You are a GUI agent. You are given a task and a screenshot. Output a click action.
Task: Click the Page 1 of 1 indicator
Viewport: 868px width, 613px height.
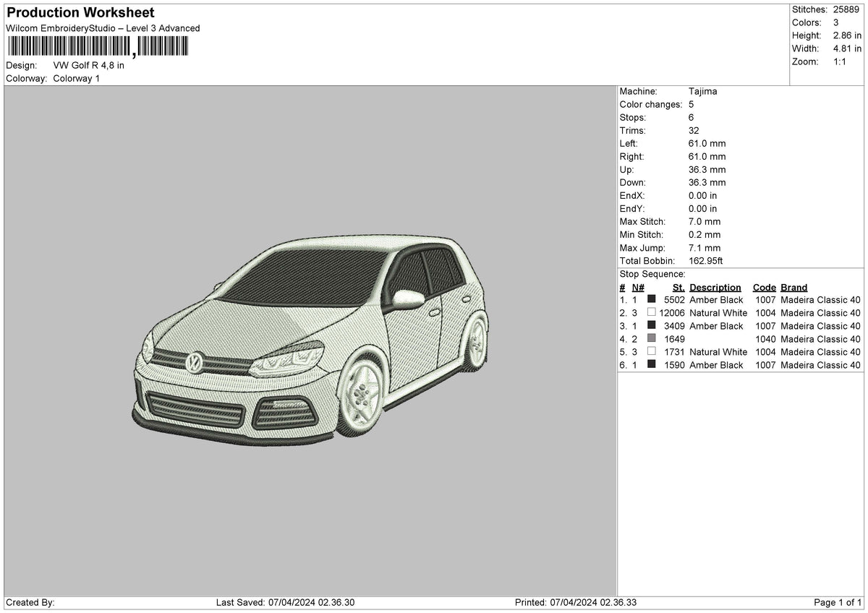(x=838, y=603)
